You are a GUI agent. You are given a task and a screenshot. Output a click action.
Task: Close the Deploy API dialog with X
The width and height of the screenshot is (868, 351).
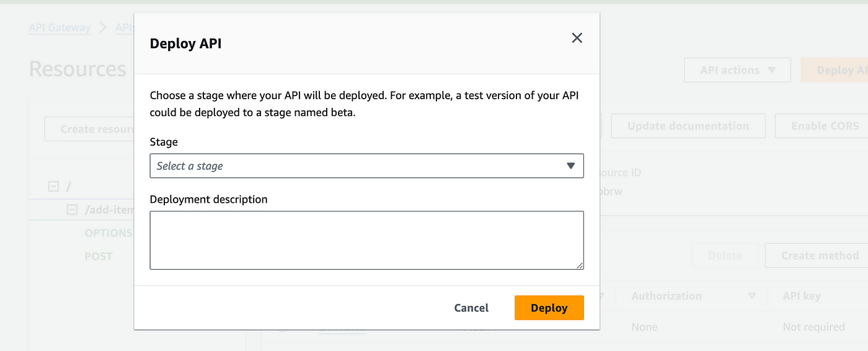pos(577,38)
